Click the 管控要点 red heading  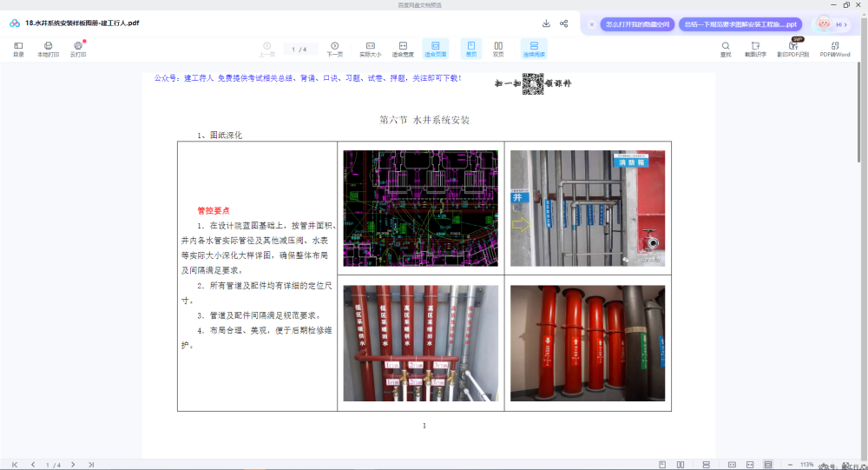coord(214,210)
